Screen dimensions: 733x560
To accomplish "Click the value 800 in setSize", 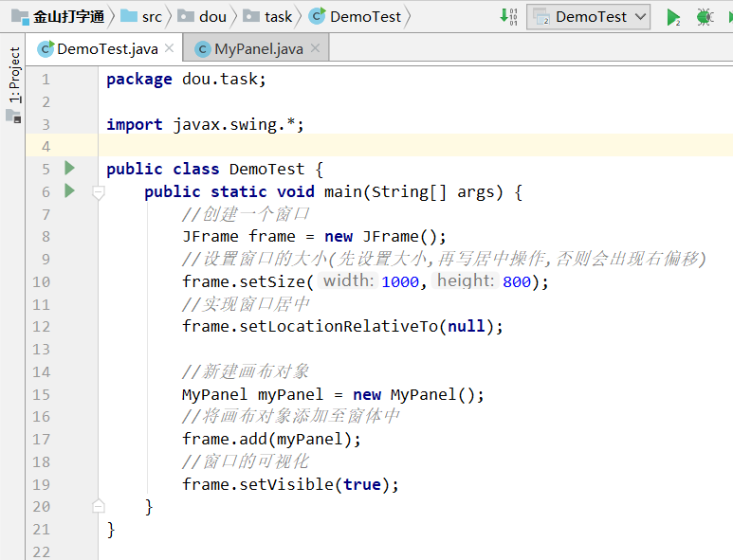I will tap(517, 282).
